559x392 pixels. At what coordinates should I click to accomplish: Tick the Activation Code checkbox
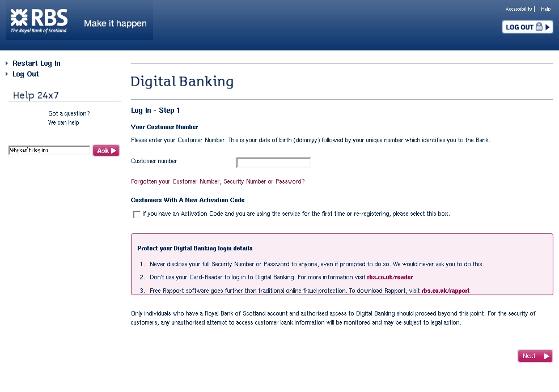[137, 214]
